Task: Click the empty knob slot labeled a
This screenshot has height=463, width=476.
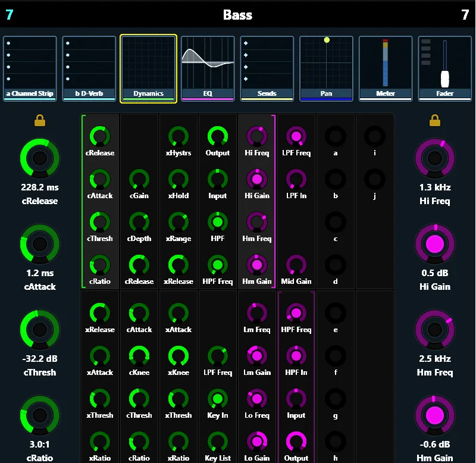Action: pyautogui.click(x=336, y=136)
